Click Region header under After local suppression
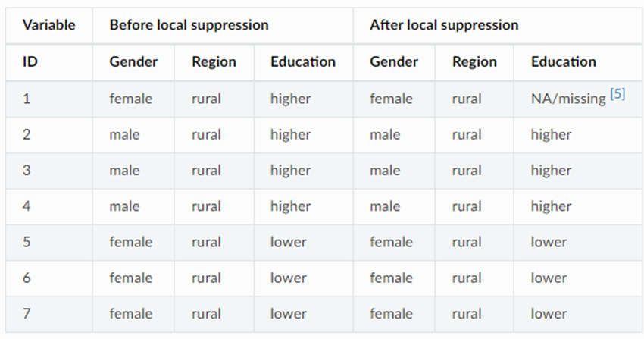Viewport: 644px width, 339px height. (474, 62)
